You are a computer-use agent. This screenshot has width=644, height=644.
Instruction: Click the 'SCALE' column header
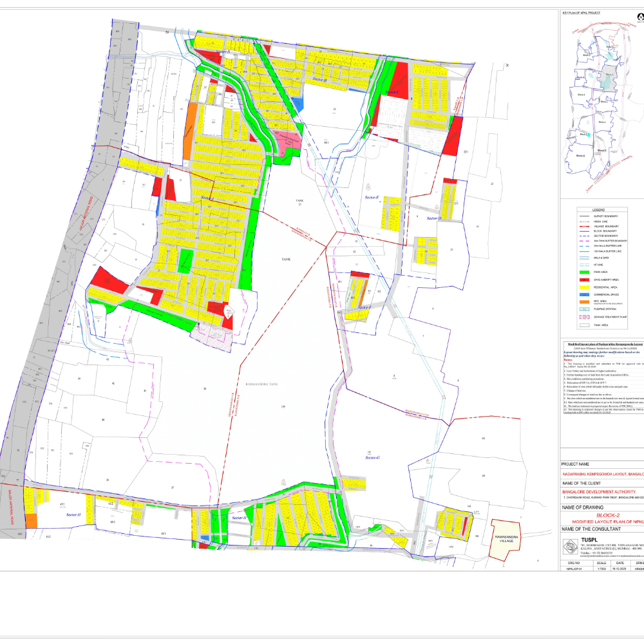pos(601,563)
